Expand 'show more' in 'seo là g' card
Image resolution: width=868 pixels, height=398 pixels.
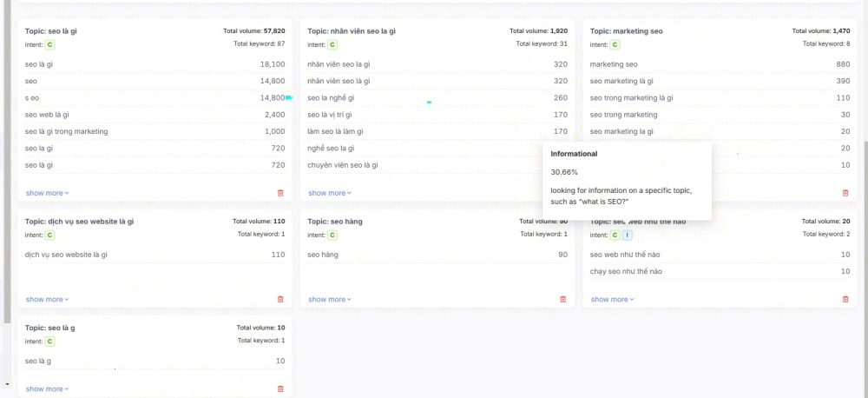(47, 388)
